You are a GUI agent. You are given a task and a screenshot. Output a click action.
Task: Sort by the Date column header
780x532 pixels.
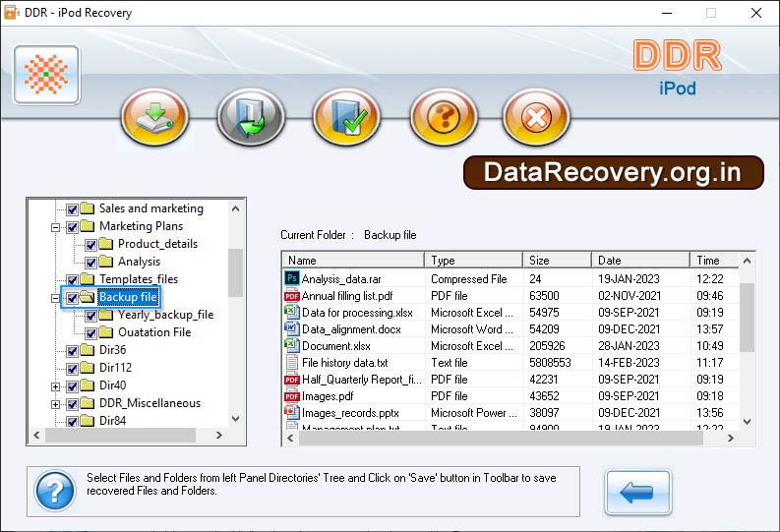pyautogui.click(x=641, y=260)
